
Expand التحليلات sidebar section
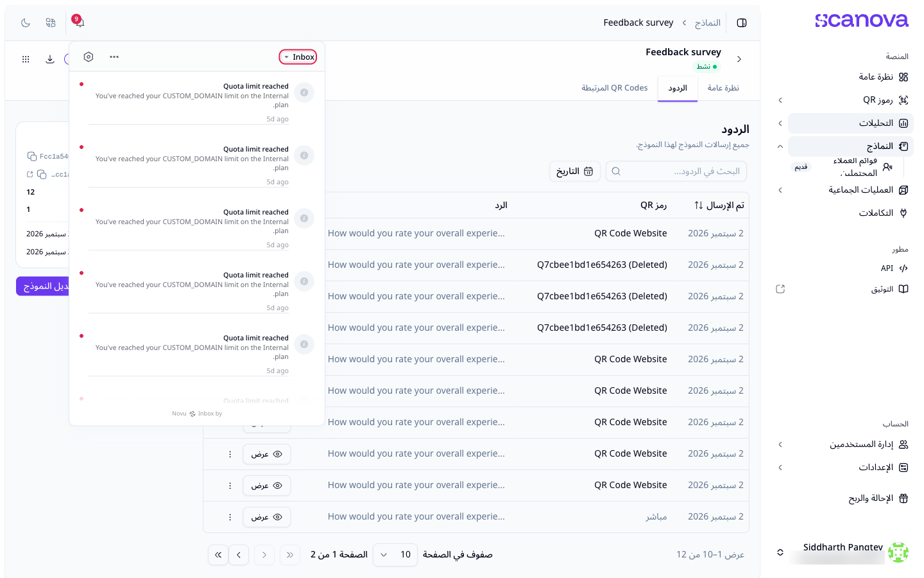tap(851, 123)
